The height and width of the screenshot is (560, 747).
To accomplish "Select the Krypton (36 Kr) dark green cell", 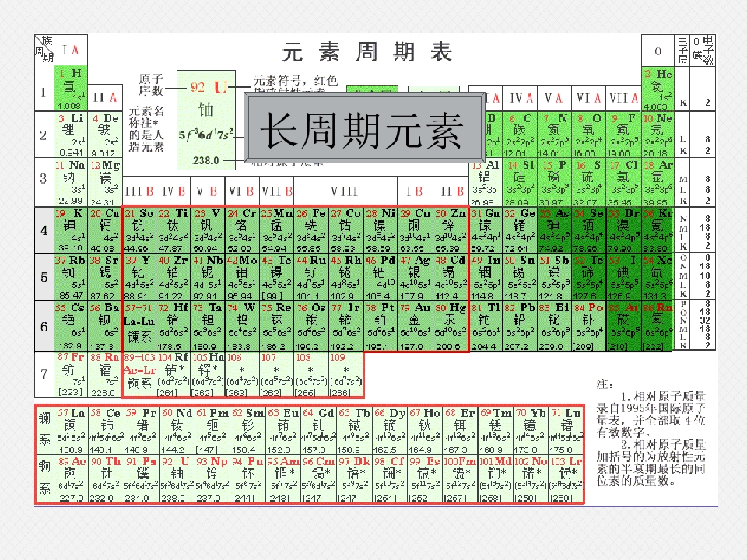I will click(658, 230).
